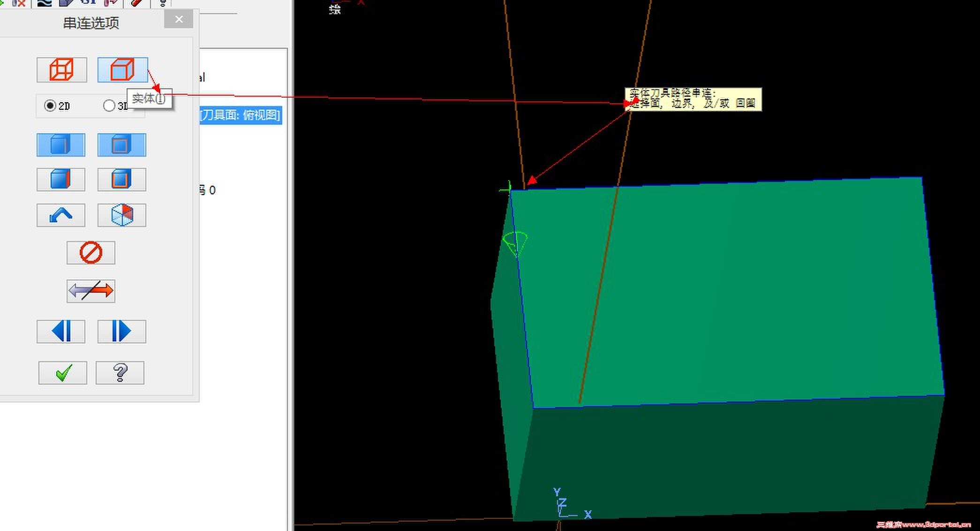The image size is (980, 531).
Task: Open help with question mark button
Action: pyautogui.click(x=120, y=372)
